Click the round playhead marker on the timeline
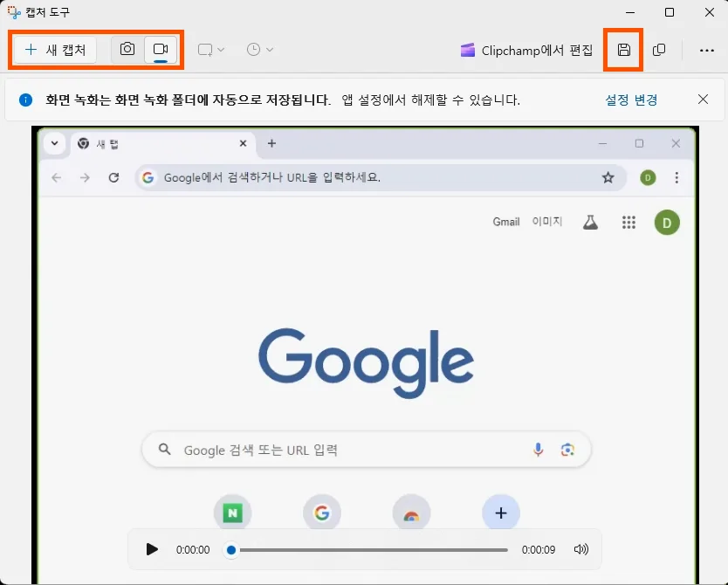 pos(230,549)
